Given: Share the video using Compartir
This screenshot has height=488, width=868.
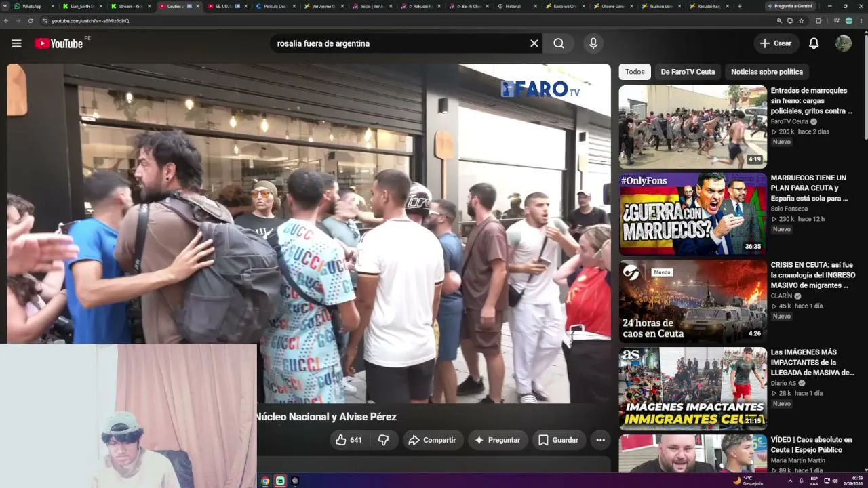Looking at the screenshot, I should (x=433, y=440).
